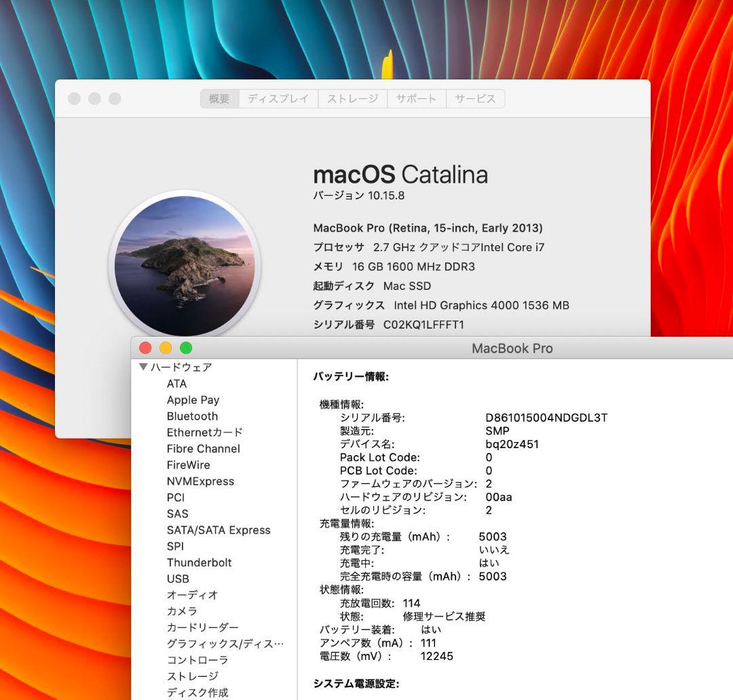The image size is (733, 700).
Task: Select ATA in hardware list
Action: [176, 384]
